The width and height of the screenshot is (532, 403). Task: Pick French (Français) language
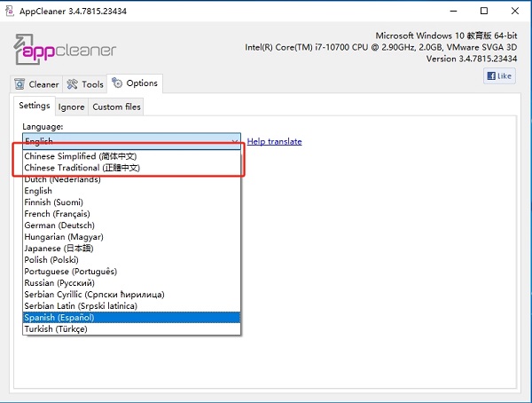(132, 214)
